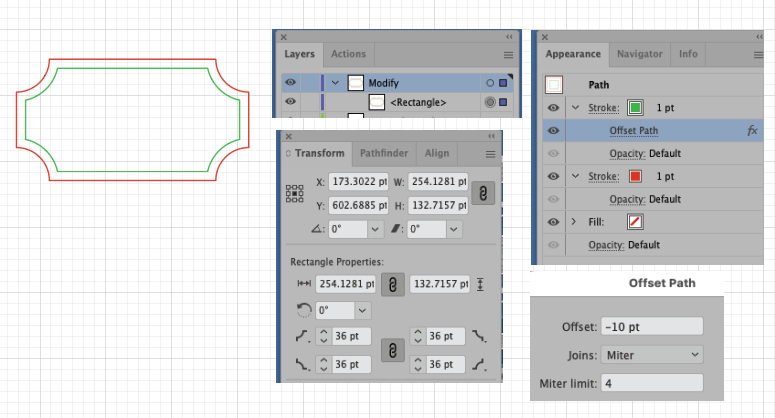Click the bottom-right corner radius stepper

tap(418, 365)
